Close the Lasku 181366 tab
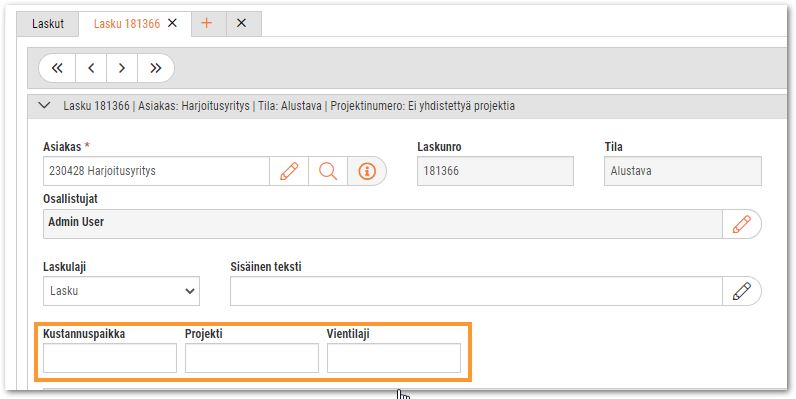 (x=173, y=23)
